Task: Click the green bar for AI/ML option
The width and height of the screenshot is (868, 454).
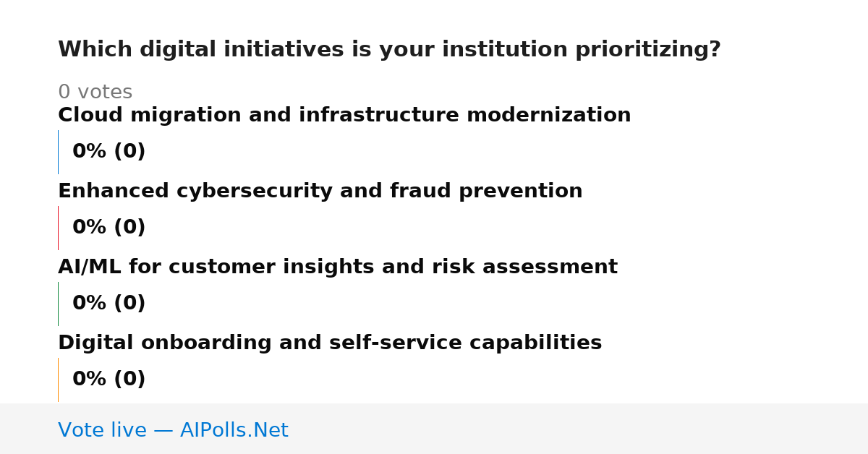Action: [x=58, y=304]
